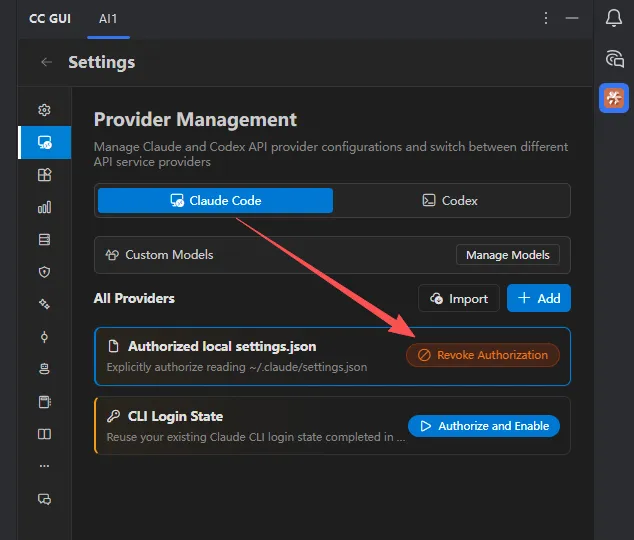634x540 pixels.
Task: Open the vertical three-dots options menu
Action: 546,18
